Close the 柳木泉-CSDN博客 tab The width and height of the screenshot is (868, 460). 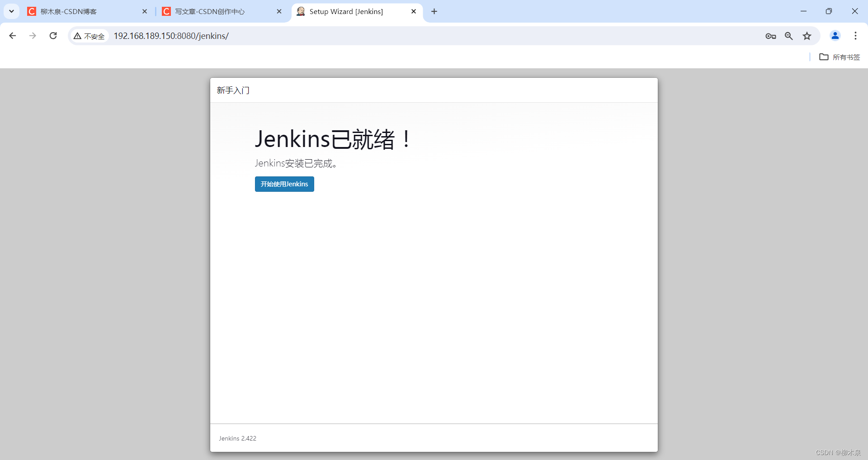145,11
